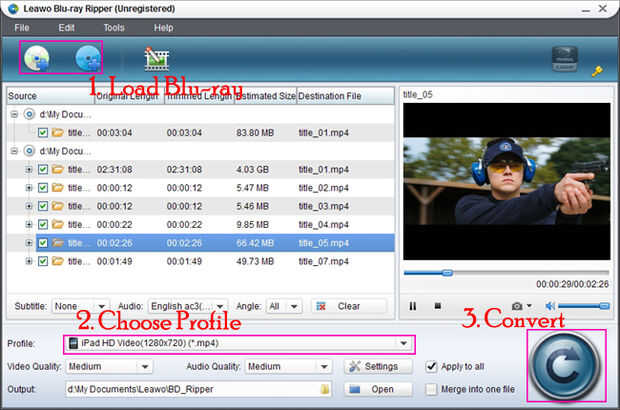Enable Merge into one file checkbox
This screenshot has height=410, width=620.
point(431,389)
